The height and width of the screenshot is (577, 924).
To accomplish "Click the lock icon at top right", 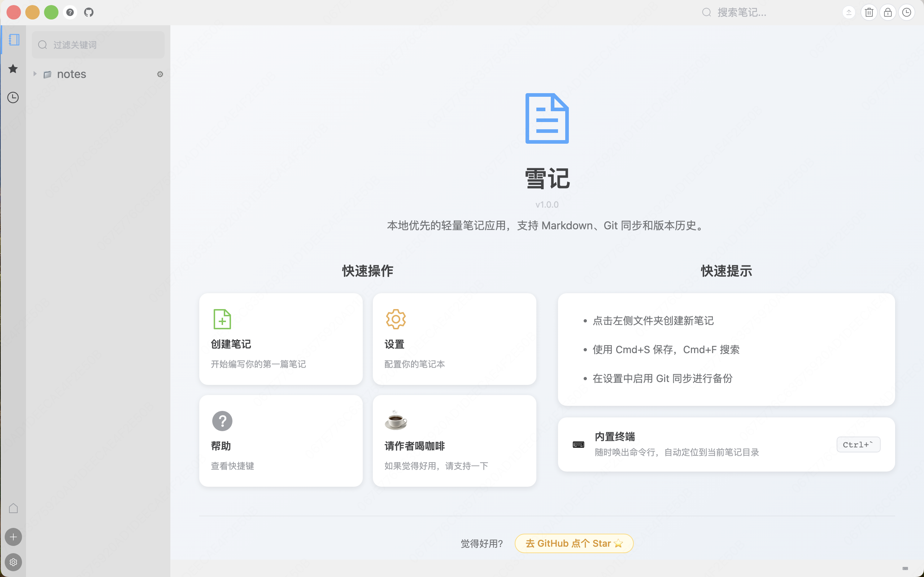I will (x=888, y=13).
